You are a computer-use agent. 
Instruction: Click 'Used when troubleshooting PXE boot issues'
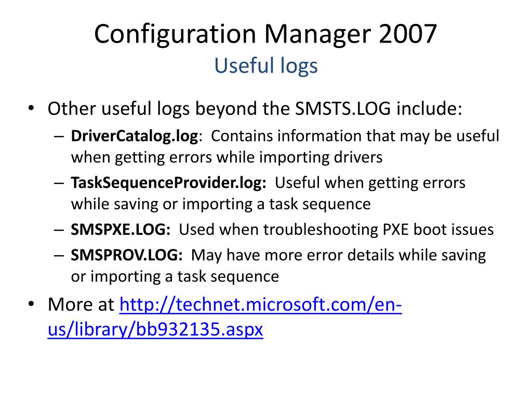click(x=336, y=230)
